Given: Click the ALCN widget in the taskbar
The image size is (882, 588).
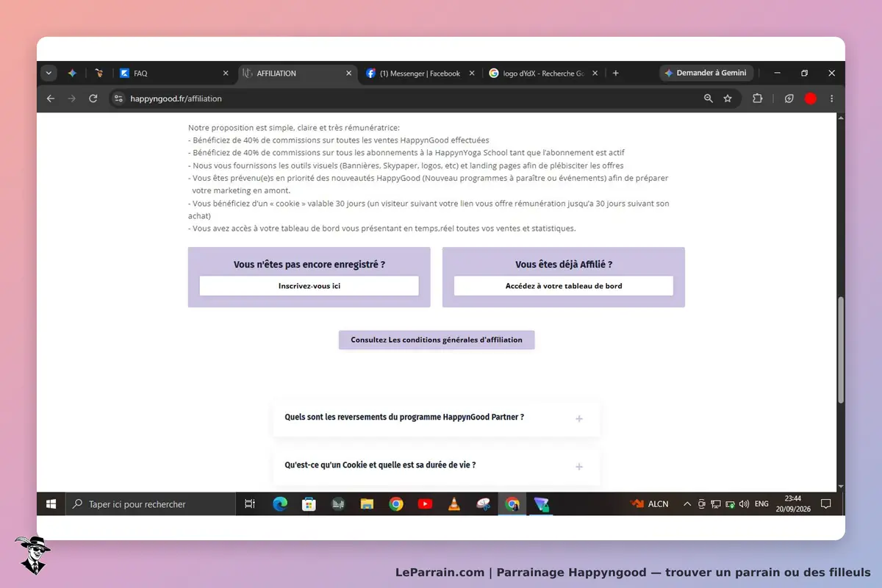Looking at the screenshot, I should pos(650,504).
